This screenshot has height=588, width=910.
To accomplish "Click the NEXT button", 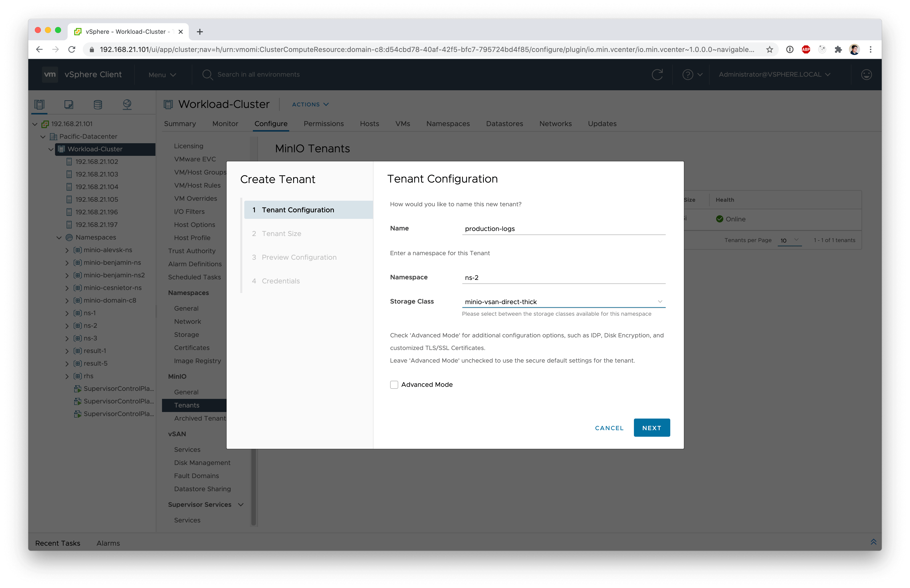I will 651,428.
